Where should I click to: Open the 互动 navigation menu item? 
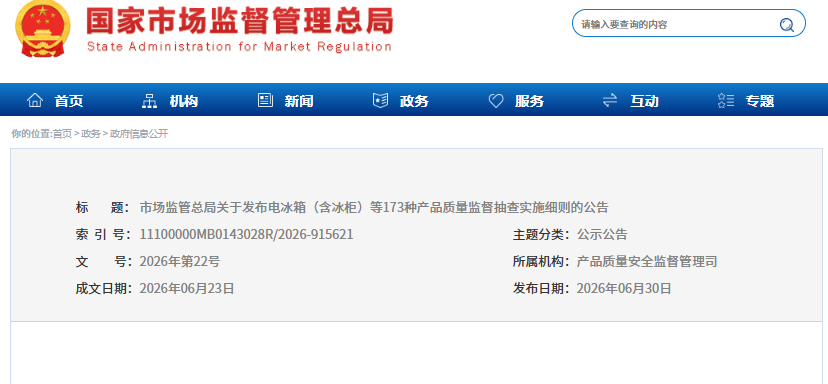644,101
